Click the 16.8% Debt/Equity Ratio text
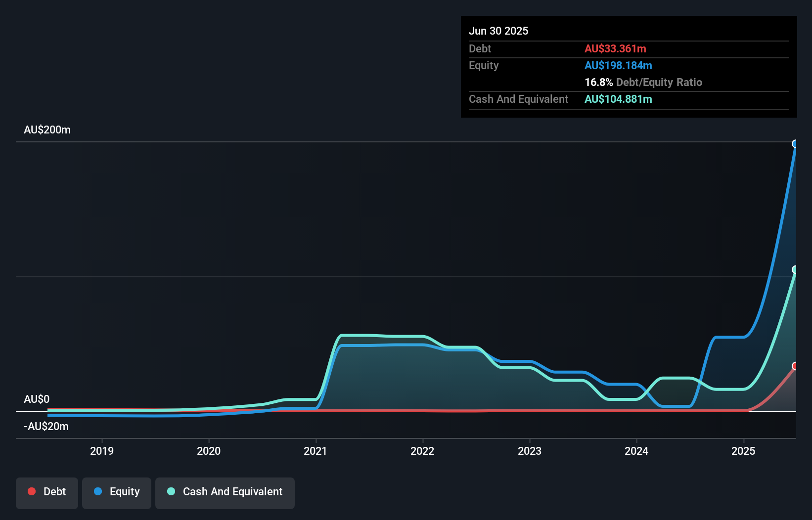The height and width of the screenshot is (520, 812). tap(643, 82)
